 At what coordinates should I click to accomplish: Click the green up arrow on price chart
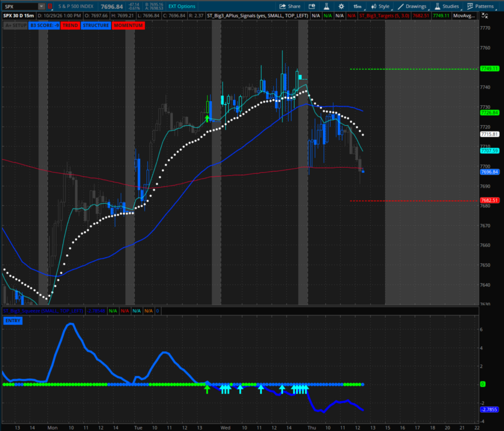point(207,119)
